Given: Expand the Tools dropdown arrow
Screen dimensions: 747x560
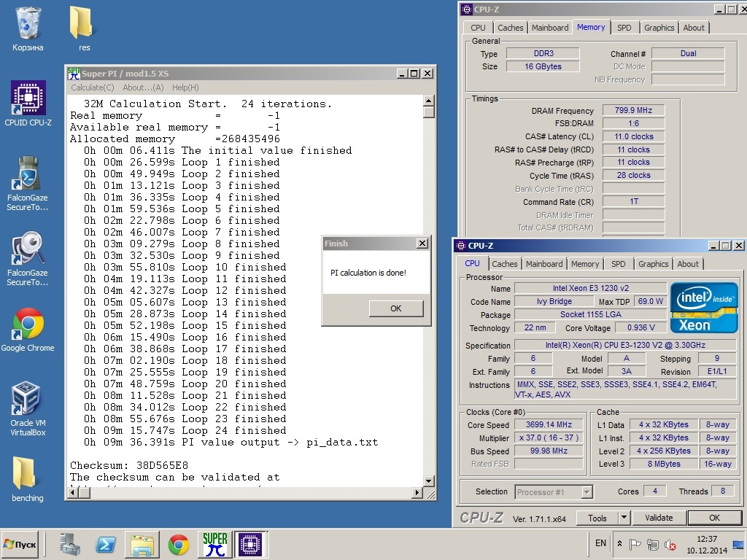Looking at the screenshot, I should (624, 518).
